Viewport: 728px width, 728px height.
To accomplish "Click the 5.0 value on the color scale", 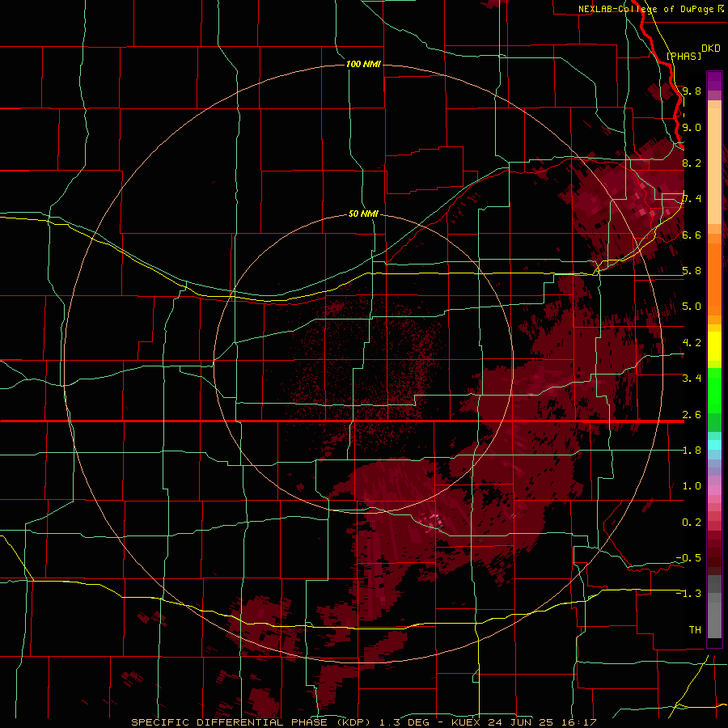I will tap(692, 307).
